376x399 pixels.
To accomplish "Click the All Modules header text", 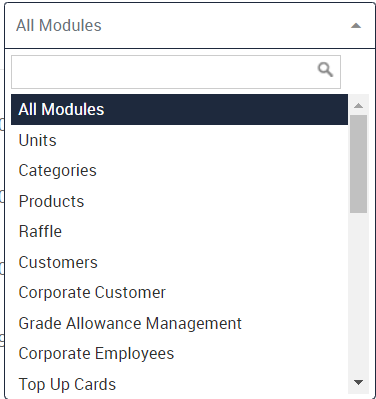I will 59,25.
